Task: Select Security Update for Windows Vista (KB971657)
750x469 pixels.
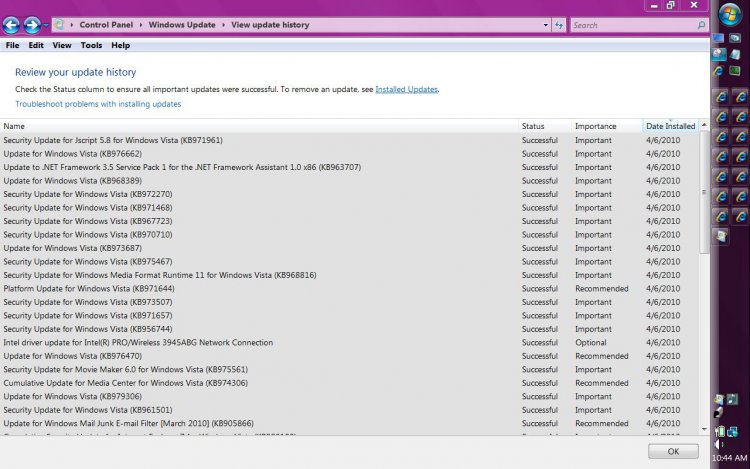Action: point(350,316)
